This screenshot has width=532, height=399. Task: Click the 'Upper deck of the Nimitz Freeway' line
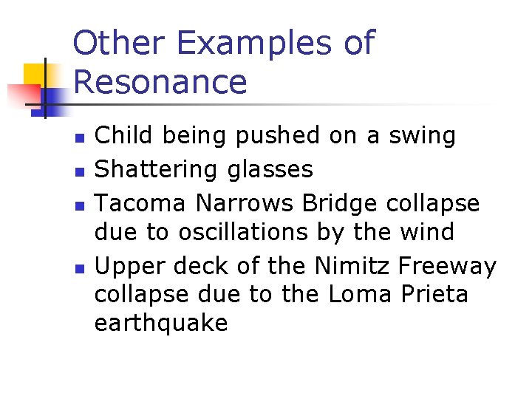tap(296, 265)
